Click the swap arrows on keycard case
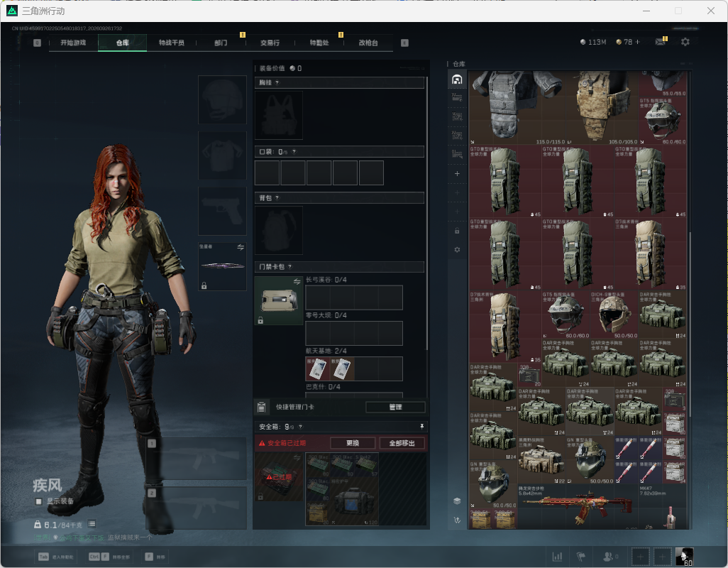This screenshot has height=568, width=728. [297, 281]
